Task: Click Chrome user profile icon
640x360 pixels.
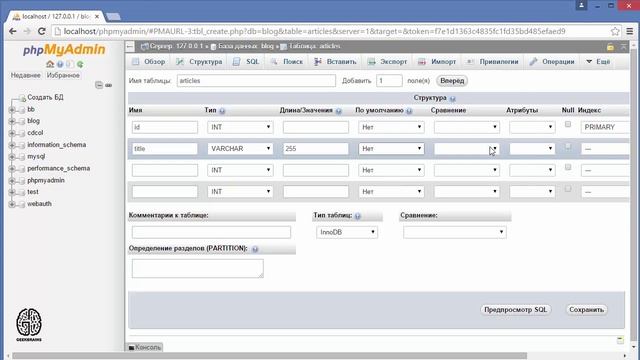Action: [581, 5]
